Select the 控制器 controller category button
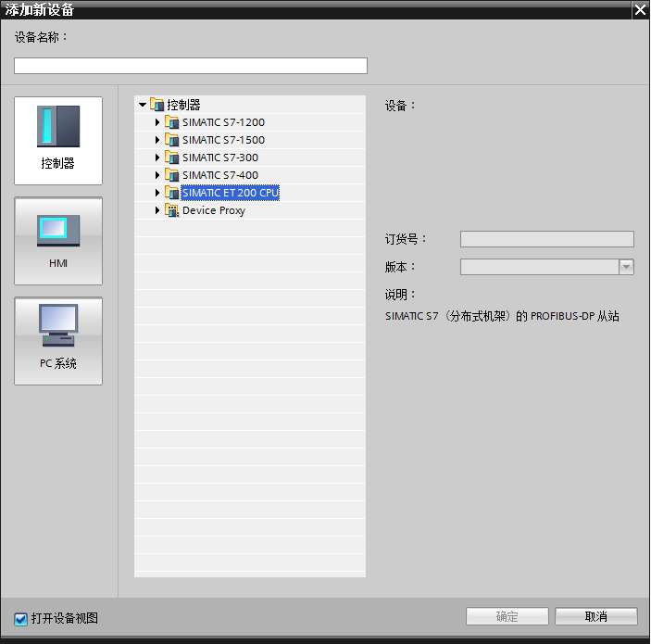This screenshot has width=651, height=644. (58, 141)
